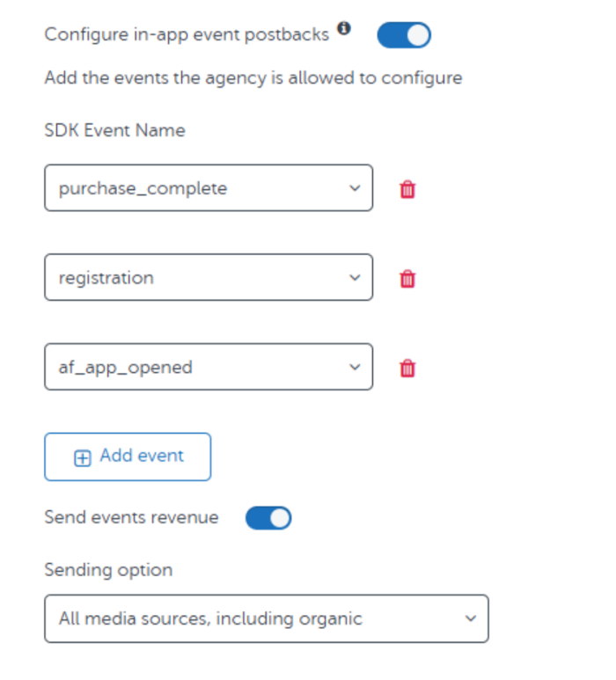Click the chevron arrow on registration field

[x=355, y=278]
